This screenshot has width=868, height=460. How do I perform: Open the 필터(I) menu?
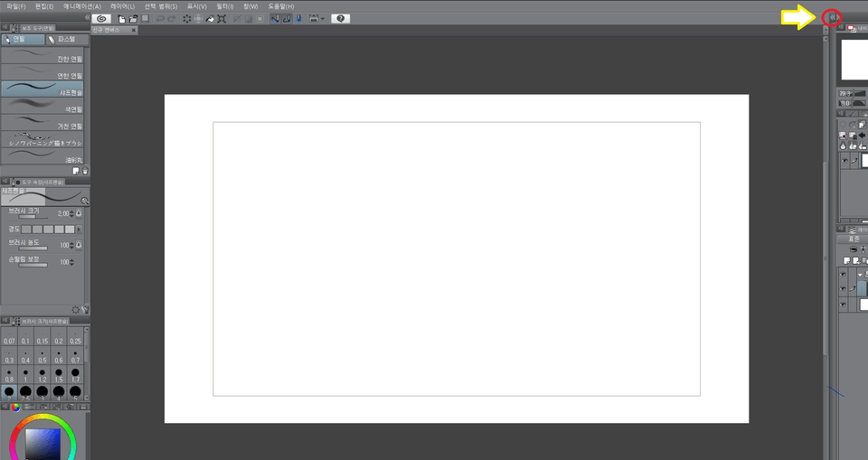[x=225, y=6]
